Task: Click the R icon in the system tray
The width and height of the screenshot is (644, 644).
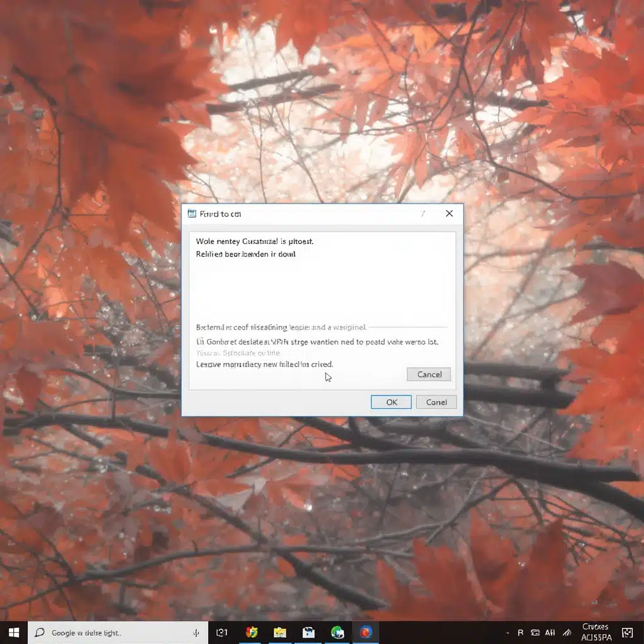Action: click(521, 632)
